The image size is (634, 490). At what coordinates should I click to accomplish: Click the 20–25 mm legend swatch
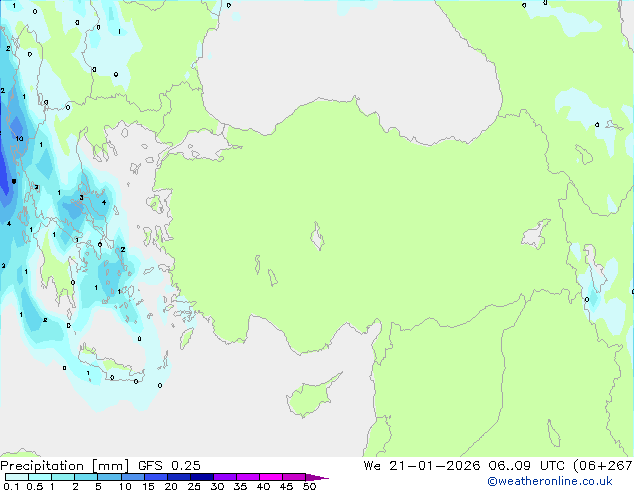[x=179, y=477]
